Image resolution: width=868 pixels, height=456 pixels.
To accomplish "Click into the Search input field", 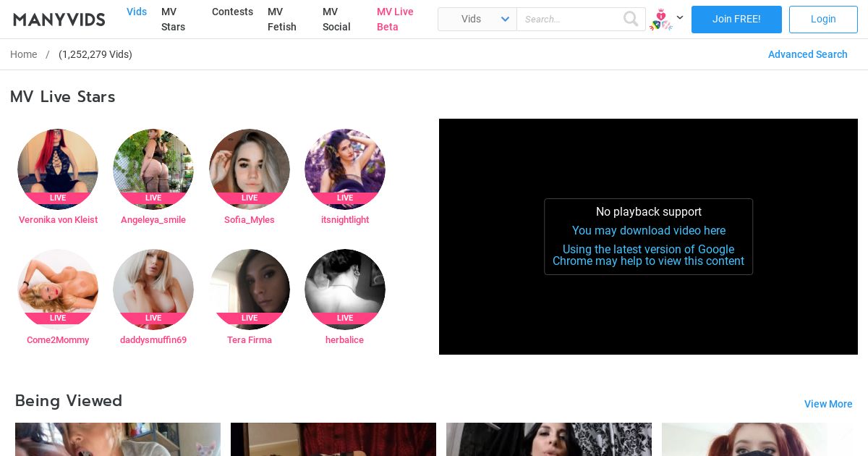I will coord(570,19).
